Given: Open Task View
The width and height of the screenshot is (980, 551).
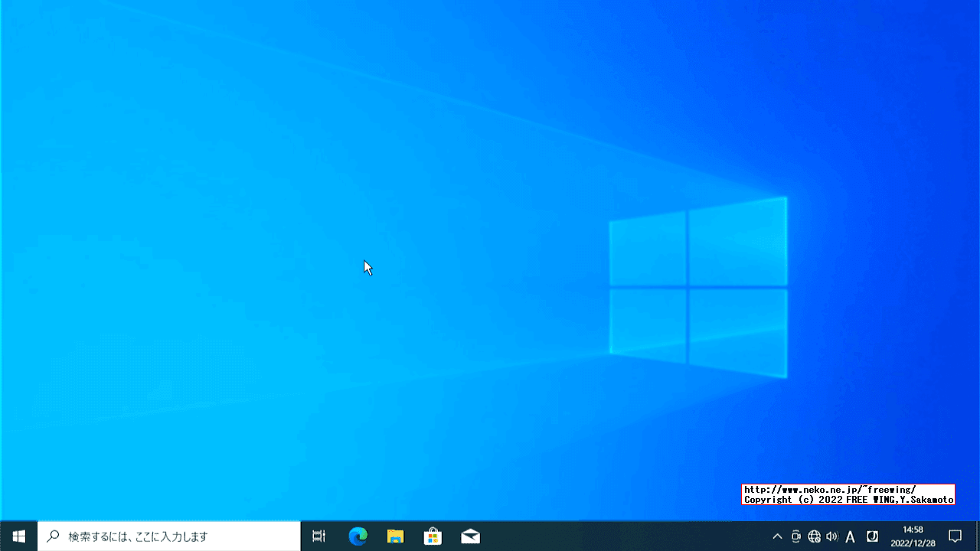Looking at the screenshot, I should (318, 536).
